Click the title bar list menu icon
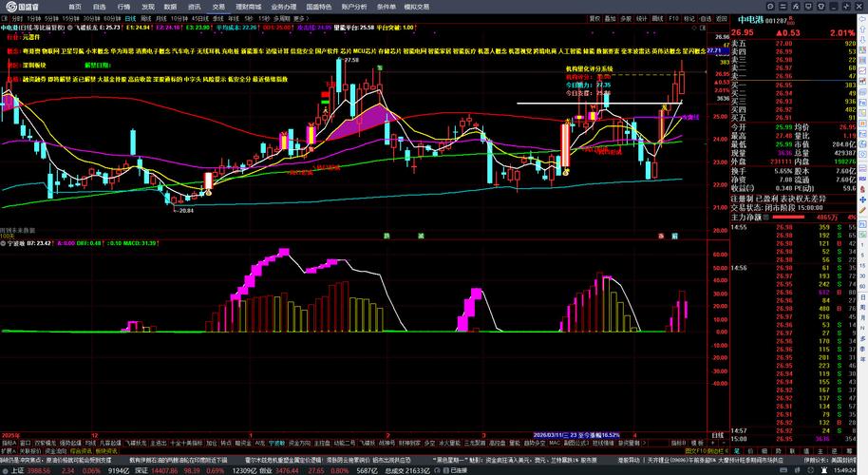This screenshot has width=868, height=475. (783, 7)
